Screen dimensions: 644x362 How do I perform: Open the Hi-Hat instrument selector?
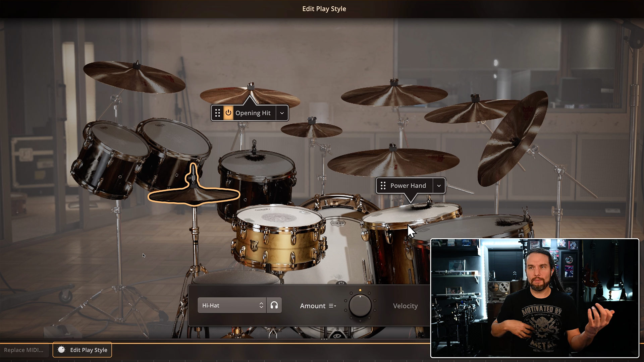click(x=232, y=305)
